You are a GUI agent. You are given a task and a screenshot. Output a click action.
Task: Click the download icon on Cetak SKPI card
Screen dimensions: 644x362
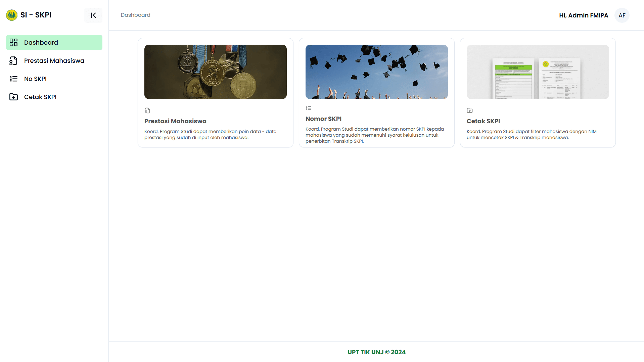click(x=469, y=110)
